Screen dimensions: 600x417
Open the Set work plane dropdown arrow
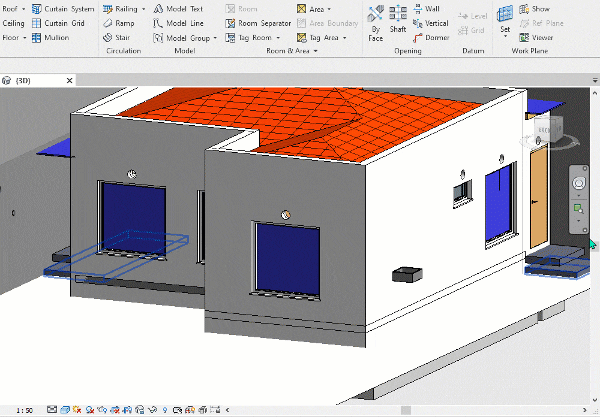pos(505,36)
